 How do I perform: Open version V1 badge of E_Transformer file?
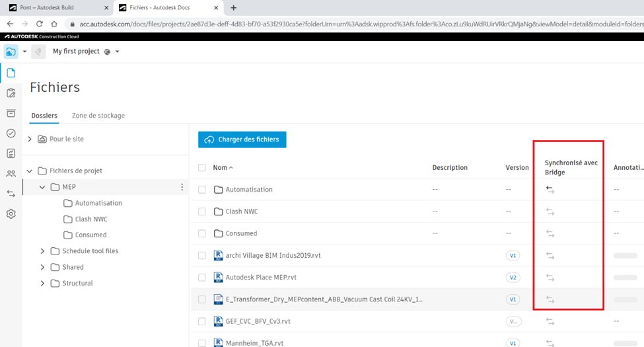[x=513, y=299]
